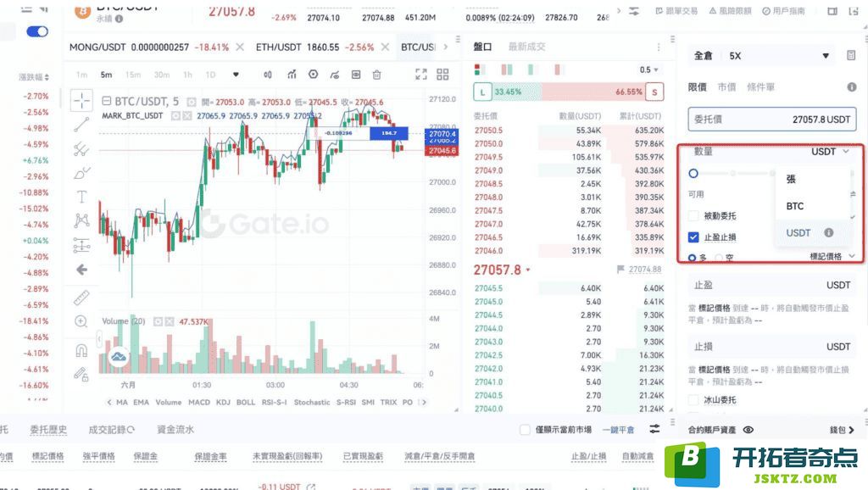
Task: Open the candlestick chart style icon
Action: point(268,75)
